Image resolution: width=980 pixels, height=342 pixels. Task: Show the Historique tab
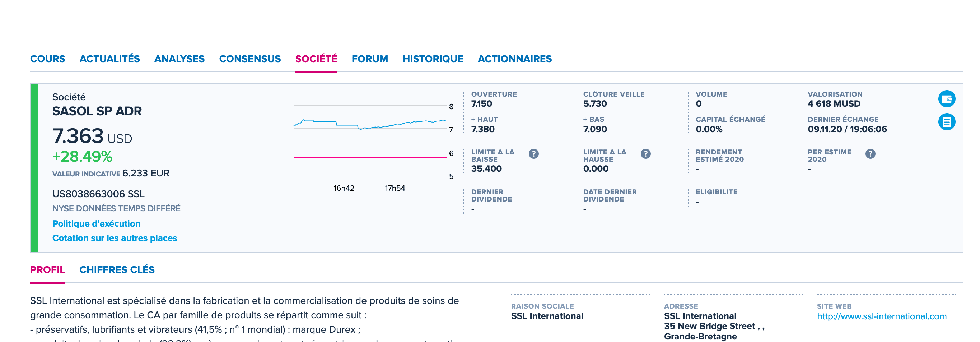433,59
